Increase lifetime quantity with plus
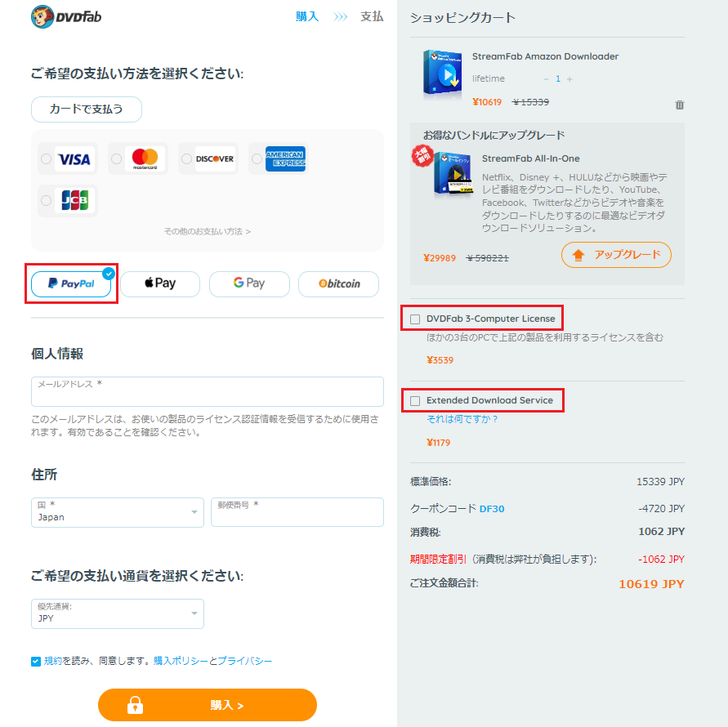 pos(569,79)
